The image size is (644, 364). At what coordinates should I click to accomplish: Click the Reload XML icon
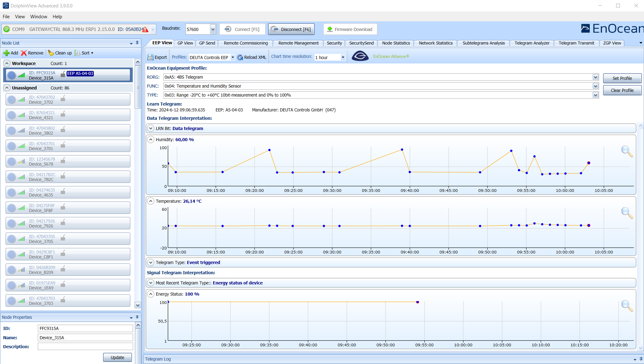240,57
